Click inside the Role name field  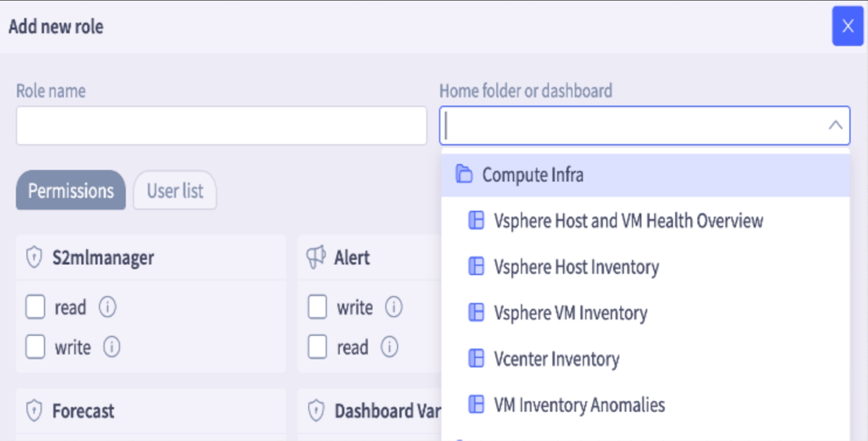(x=221, y=124)
